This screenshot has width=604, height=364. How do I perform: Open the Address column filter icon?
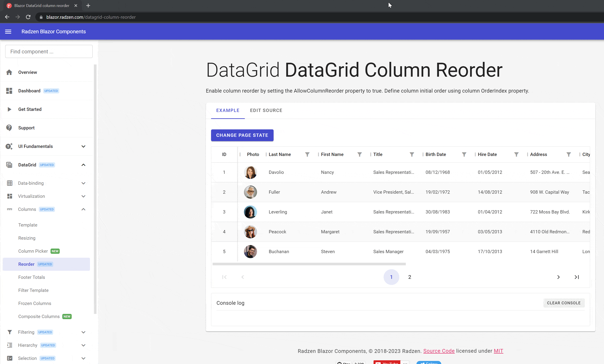click(x=569, y=154)
